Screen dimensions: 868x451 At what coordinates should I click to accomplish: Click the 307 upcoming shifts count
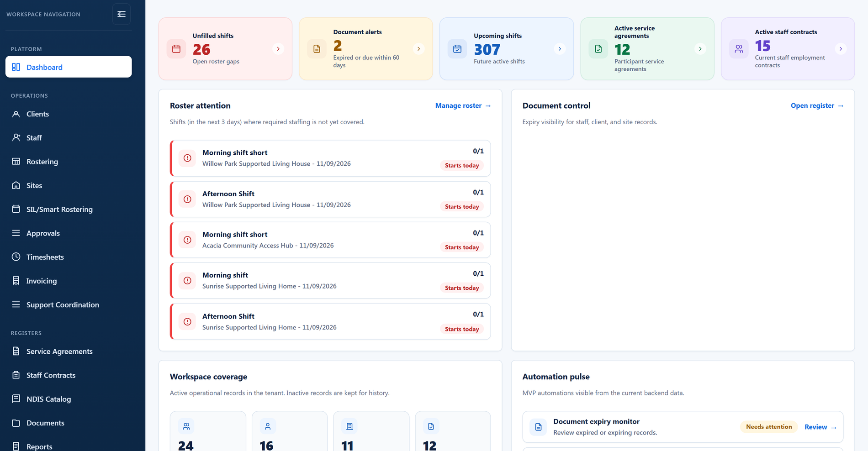click(487, 49)
